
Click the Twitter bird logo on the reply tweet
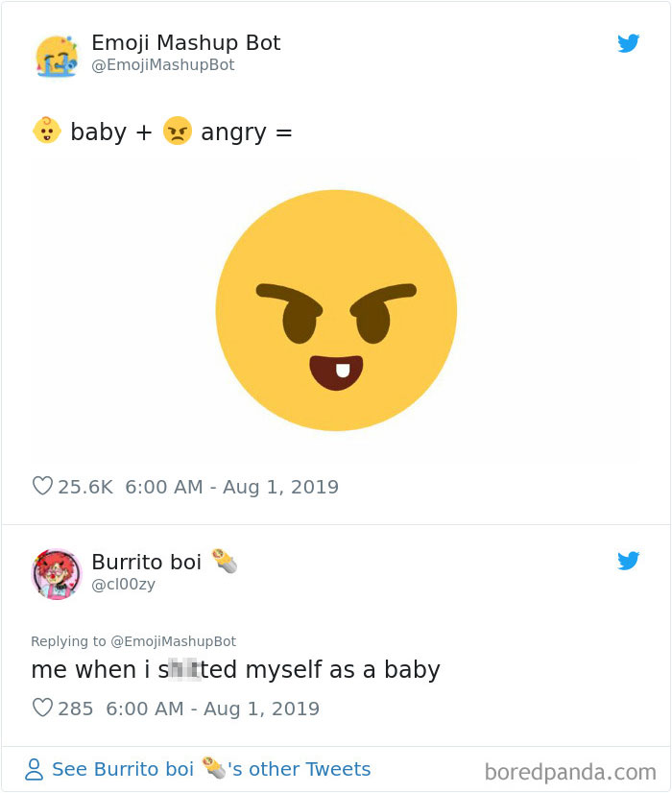point(629,561)
